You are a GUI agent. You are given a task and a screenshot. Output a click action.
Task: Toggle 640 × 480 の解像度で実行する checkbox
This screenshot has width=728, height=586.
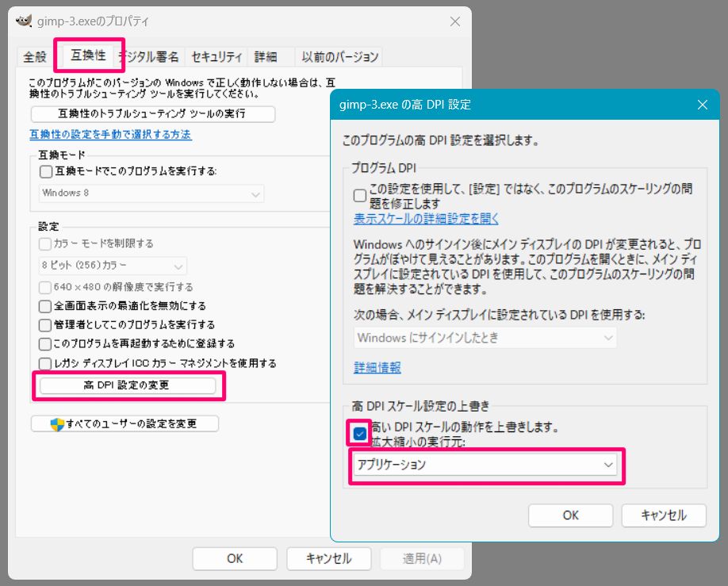(45, 287)
